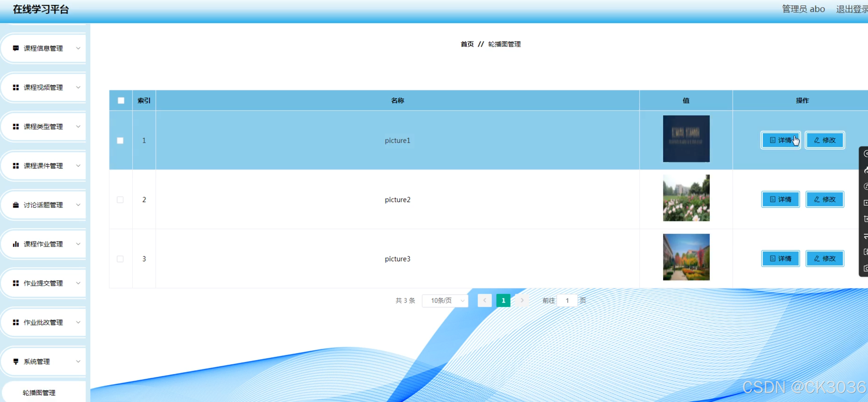Click the 系统管理 monitor icon
868x402 pixels.
pos(16,362)
